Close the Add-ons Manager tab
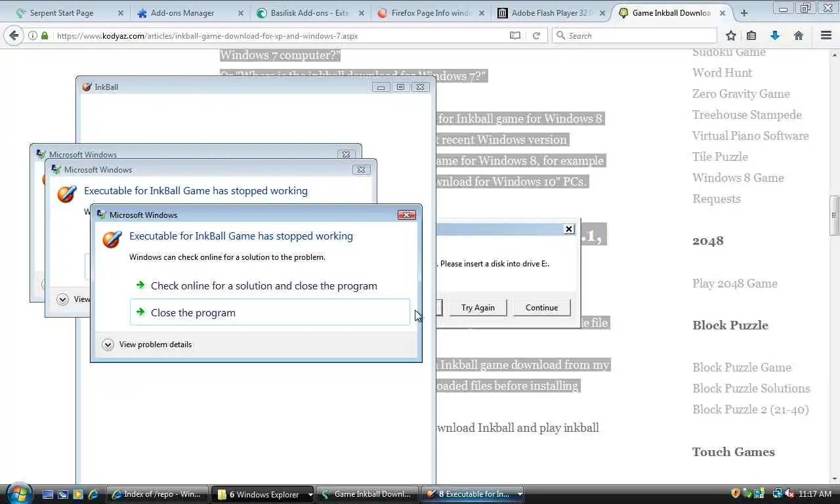This screenshot has width=840, height=504. (x=241, y=13)
